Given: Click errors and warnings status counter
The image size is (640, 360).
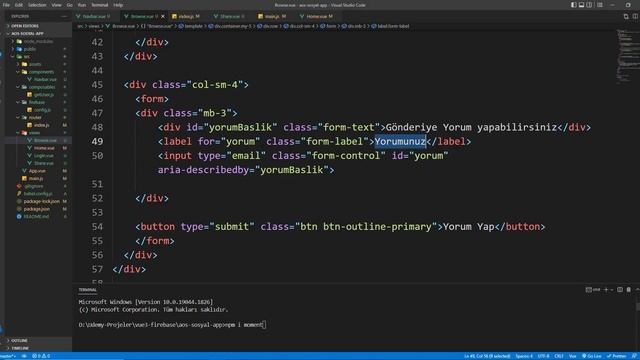Looking at the screenshot, I should pyautogui.click(x=41, y=356).
